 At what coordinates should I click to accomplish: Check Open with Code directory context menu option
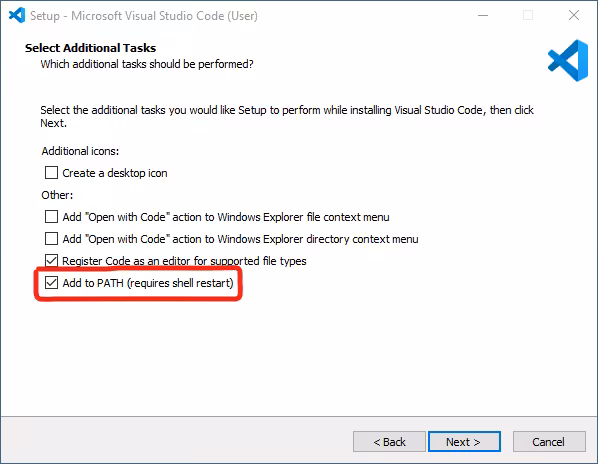point(51,239)
